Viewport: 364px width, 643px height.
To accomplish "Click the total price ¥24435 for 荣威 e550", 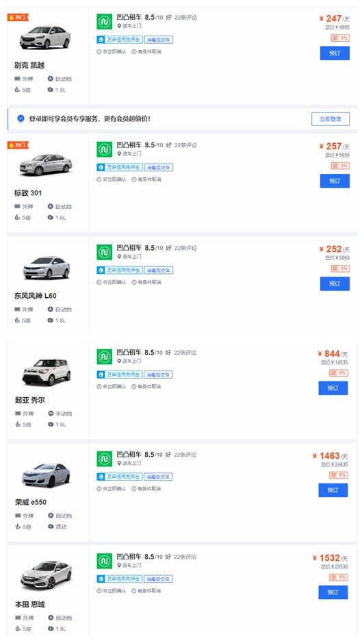I will pos(334,464).
